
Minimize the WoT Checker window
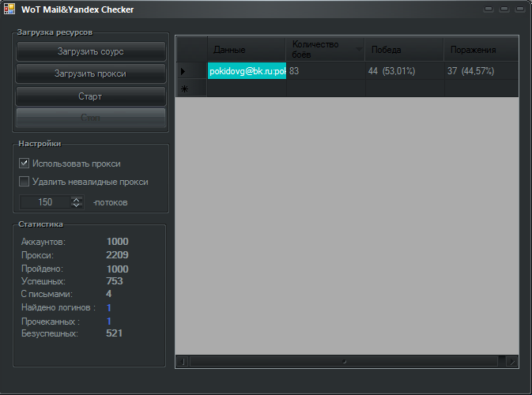click(x=489, y=9)
